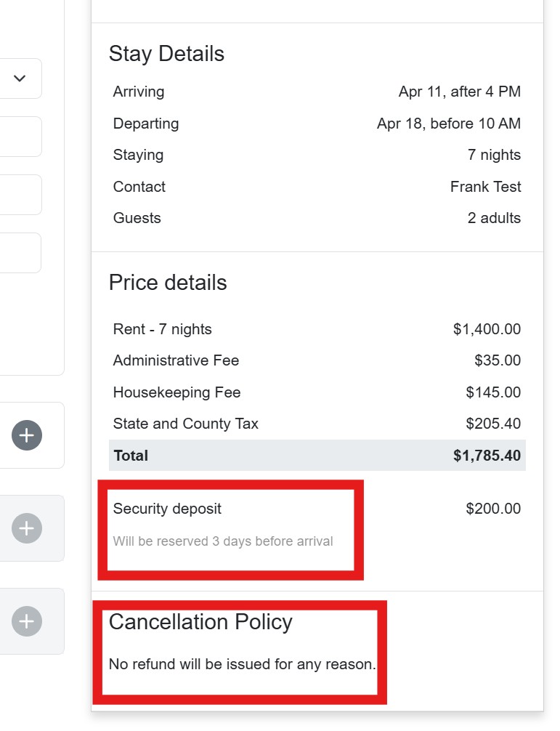560x731 pixels.
Task: Click the 'Rent - 7 nights' line item
Action: 163,329
